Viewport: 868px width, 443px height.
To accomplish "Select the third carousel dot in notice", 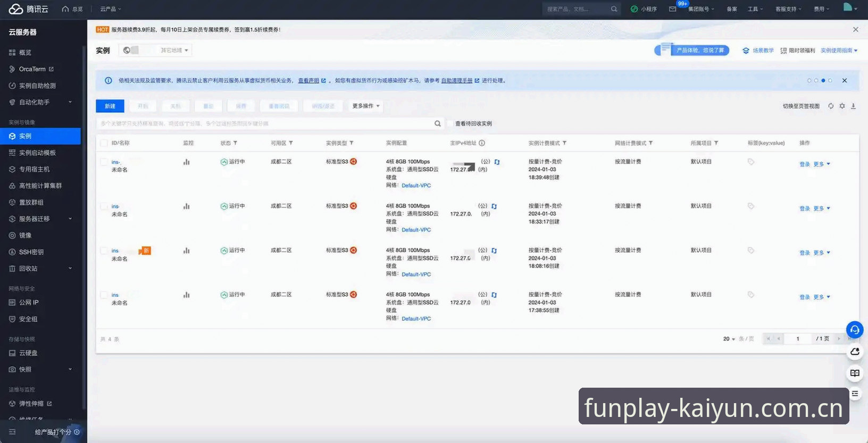I will (823, 81).
